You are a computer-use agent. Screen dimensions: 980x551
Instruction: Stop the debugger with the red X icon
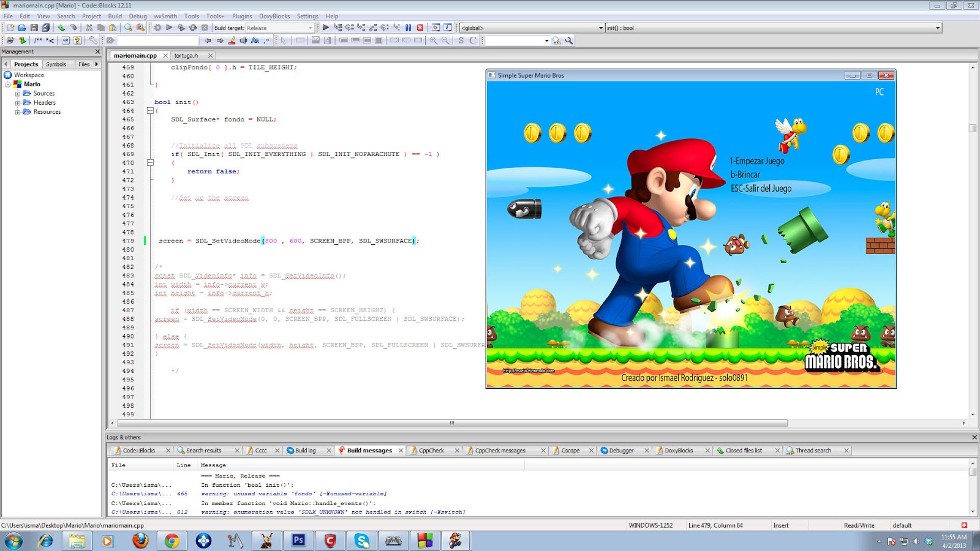[x=420, y=28]
